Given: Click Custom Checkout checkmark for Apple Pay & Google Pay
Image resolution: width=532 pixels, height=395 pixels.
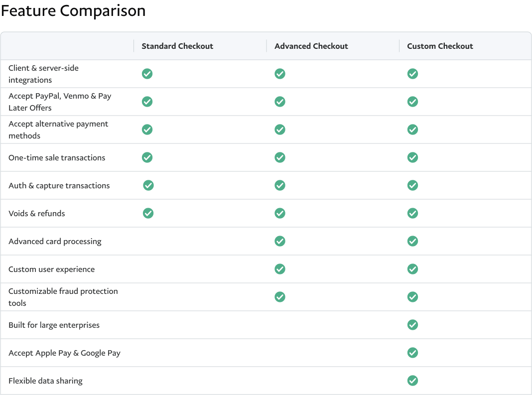Looking at the screenshot, I should tap(412, 353).
